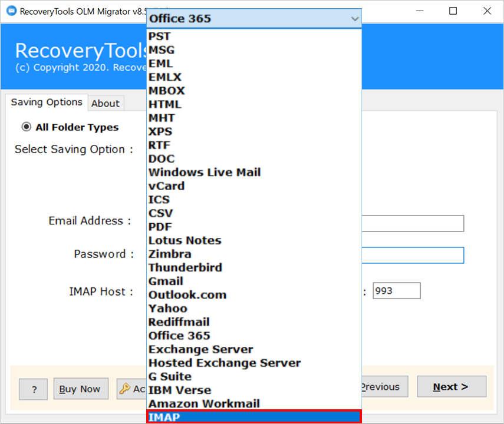
Task: Choose Windows Live Mail option
Action: (x=254, y=172)
